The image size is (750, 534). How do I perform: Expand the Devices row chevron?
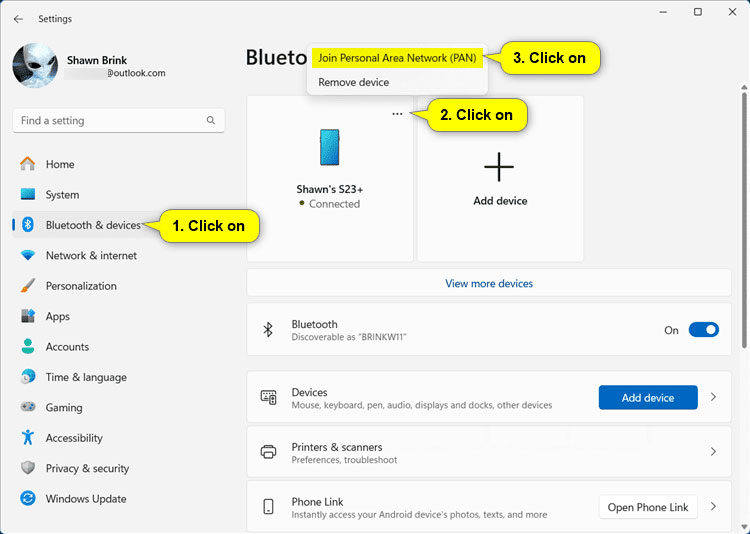713,397
